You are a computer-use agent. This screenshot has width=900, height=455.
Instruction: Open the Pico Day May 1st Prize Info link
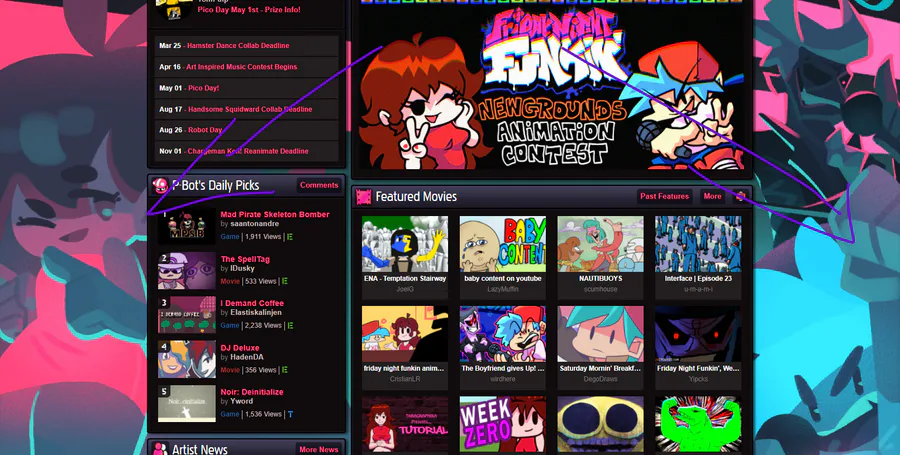coord(249,10)
